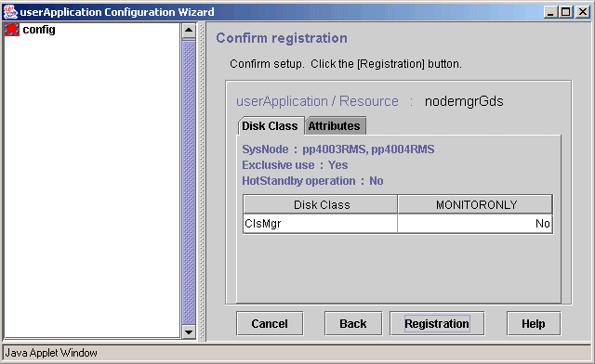
Task: Click the Disk Class column header
Action: (321, 204)
